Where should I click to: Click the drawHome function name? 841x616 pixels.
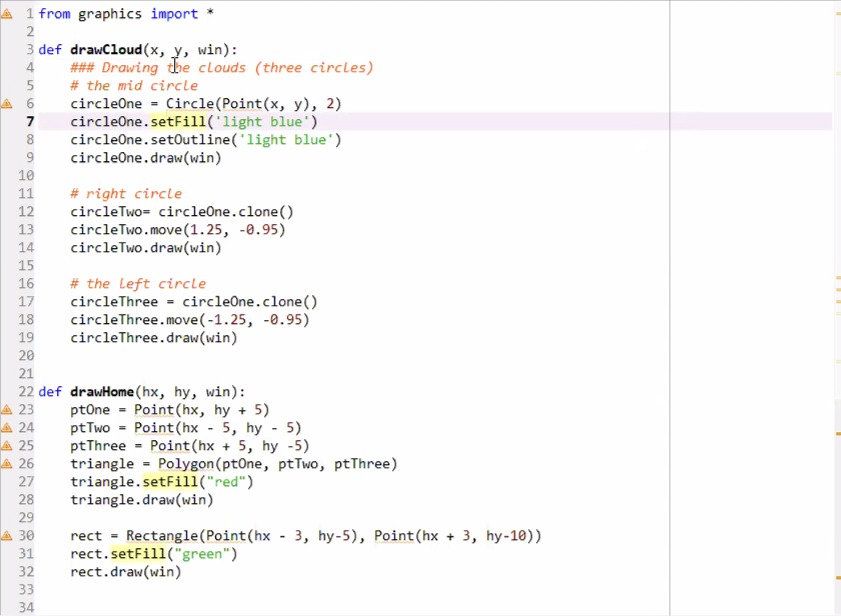click(x=102, y=392)
